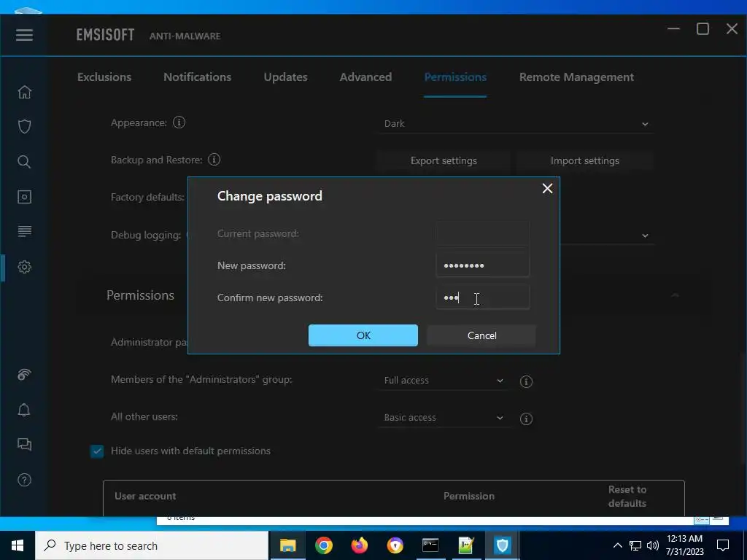Select the Permissions tab
747x560 pixels.
pos(455,77)
